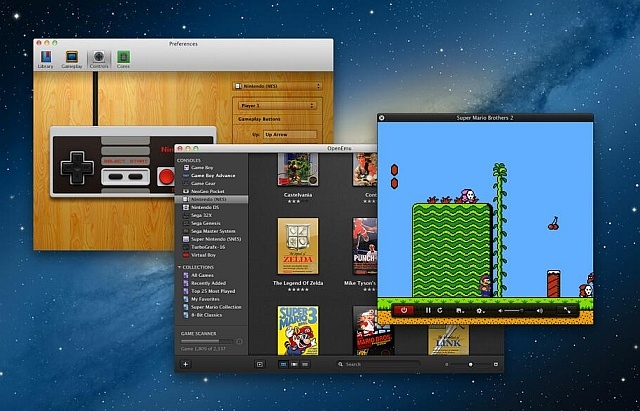Click the Castlevania star rating

pyautogui.click(x=298, y=202)
